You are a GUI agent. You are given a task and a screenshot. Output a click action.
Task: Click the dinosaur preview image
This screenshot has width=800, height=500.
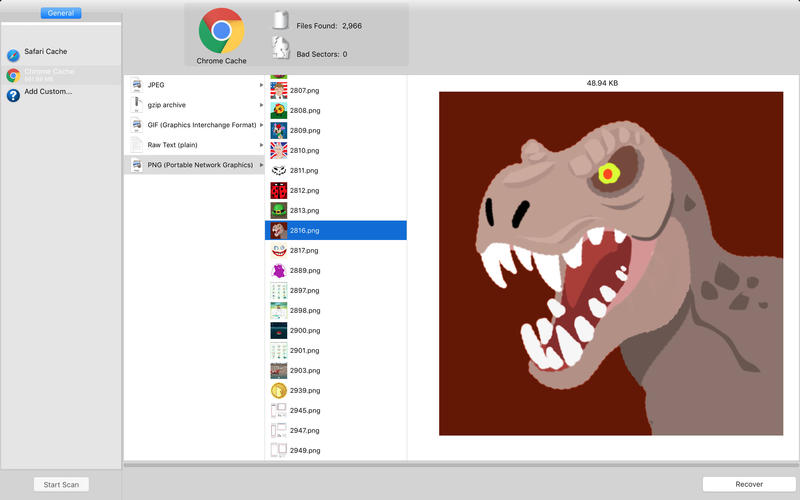tap(611, 263)
